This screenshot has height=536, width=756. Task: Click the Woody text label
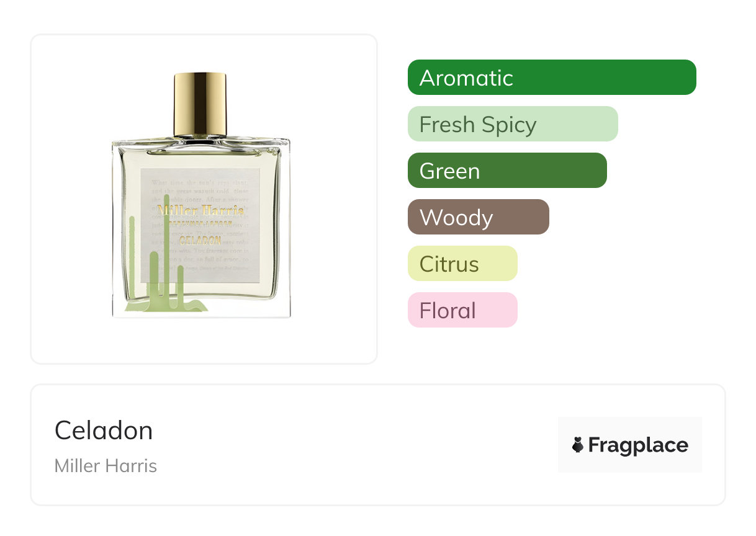[x=456, y=218]
